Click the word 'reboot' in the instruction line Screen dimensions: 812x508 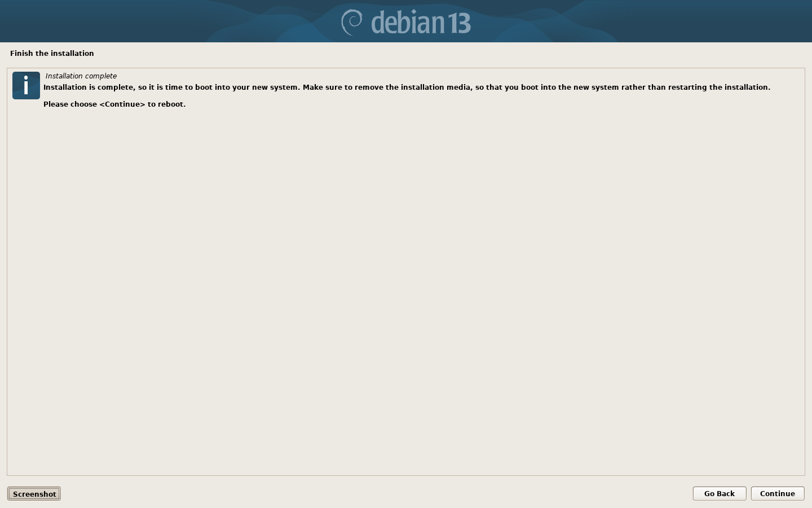pyautogui.click(x=171, y=104)
